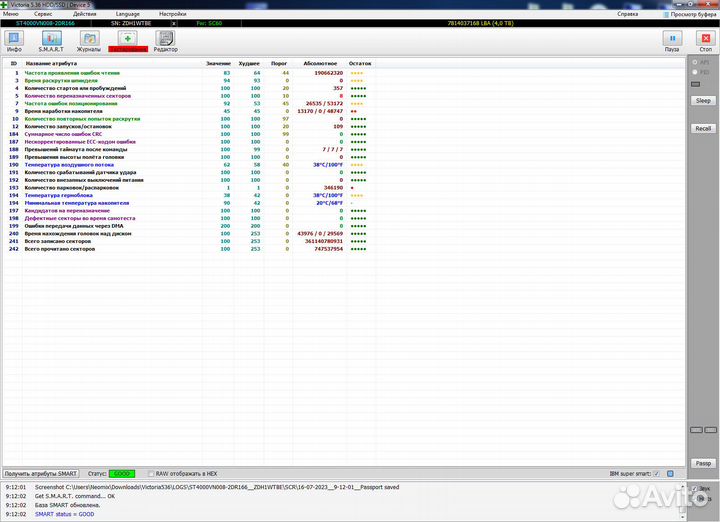This screenshot has height=522, width=720.
Task: Click the Victoria app icon in the title bar
Action: coord(4,5)
